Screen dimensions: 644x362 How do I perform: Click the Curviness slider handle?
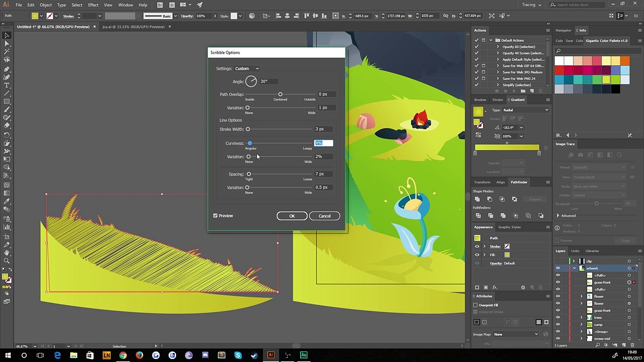(250, 143)
